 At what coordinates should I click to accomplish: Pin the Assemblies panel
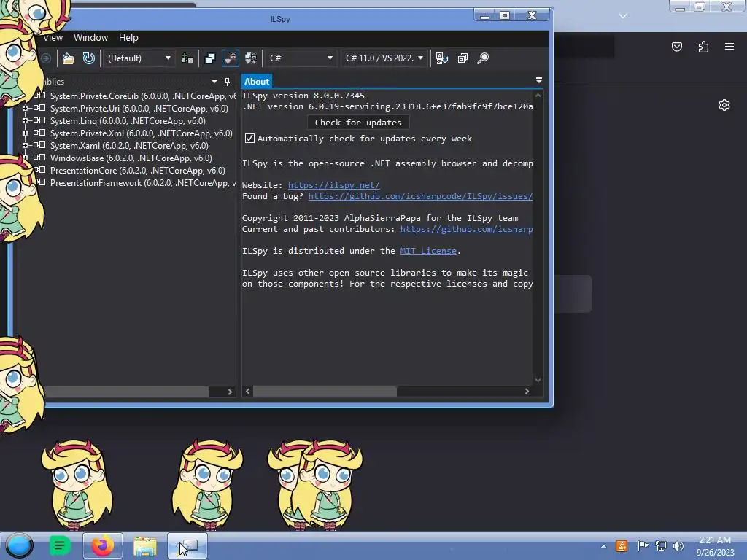click(x=228, y=82)
